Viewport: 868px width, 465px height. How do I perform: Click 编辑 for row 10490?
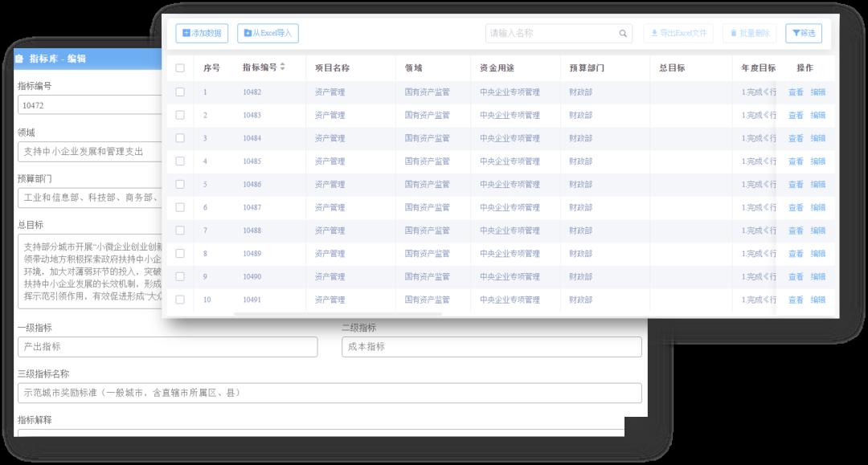tap(817, 277)
